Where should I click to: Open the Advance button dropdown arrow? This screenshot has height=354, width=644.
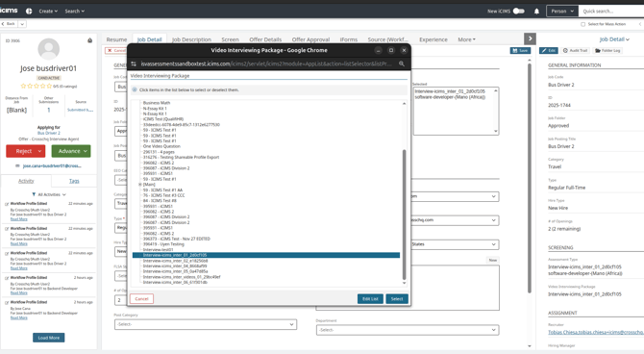86,151
